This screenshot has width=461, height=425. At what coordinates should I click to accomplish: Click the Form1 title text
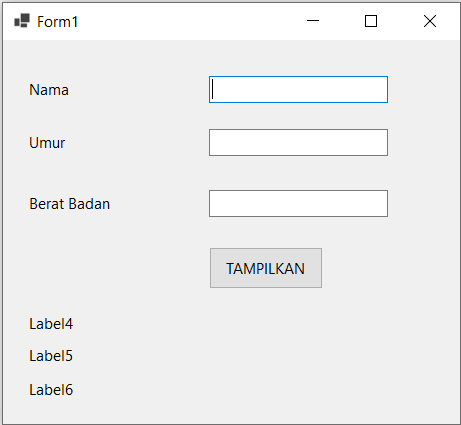click(57, 22)
